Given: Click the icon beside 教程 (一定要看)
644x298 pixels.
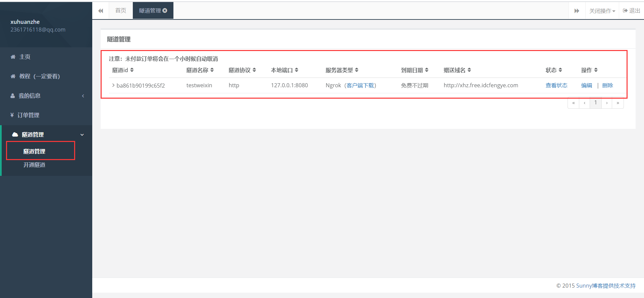Looking at the screenshot, I should pyautogui.click(x=13, y=76).
